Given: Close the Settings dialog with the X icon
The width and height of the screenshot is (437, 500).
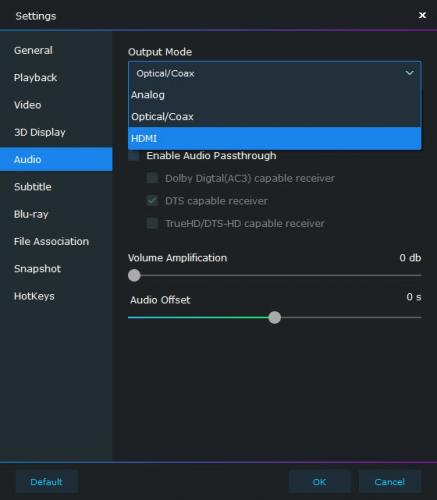Looking at the screenshot, I should 422,15.
